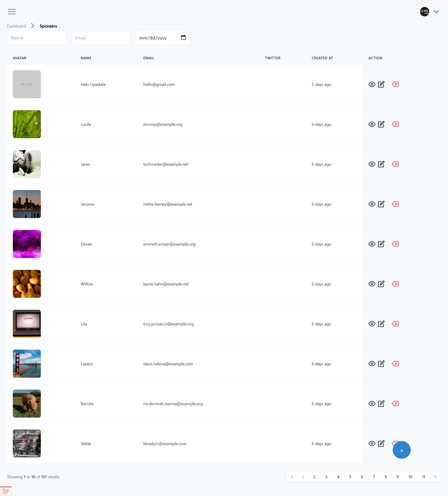Click the Email filter field
The image size is (448, 496).
coord(101,38)
